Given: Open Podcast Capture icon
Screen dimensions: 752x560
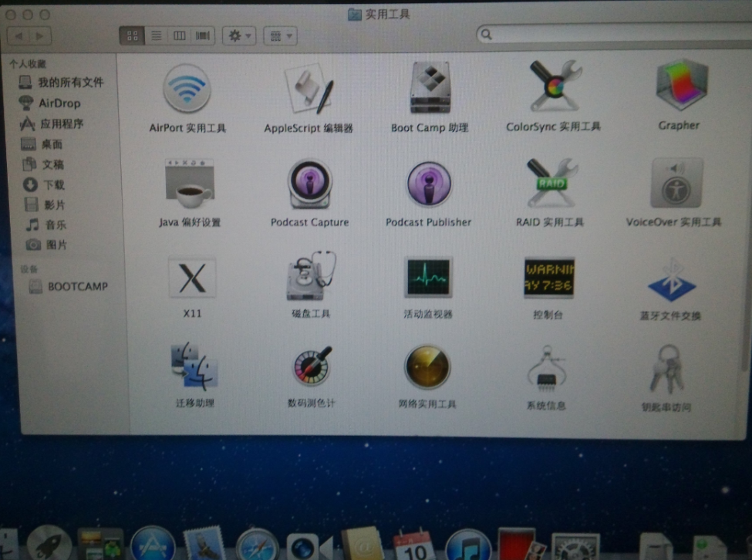Looking at the screenshot, I should click(309, 184).
